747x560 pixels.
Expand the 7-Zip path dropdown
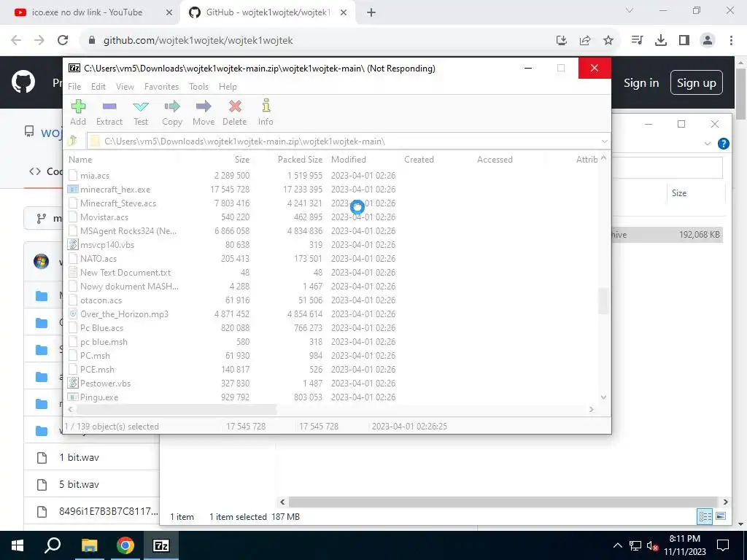click(604, 141)
